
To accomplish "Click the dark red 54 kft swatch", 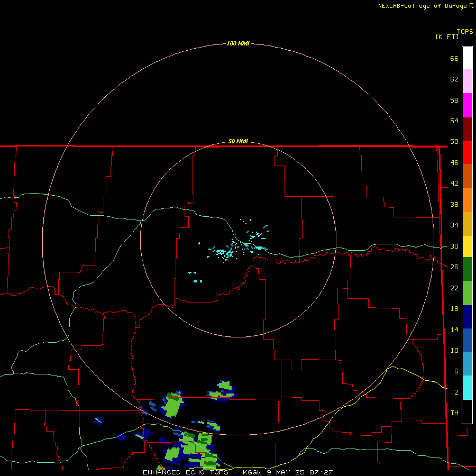I will pyautogui.click(x=467, y=129).
